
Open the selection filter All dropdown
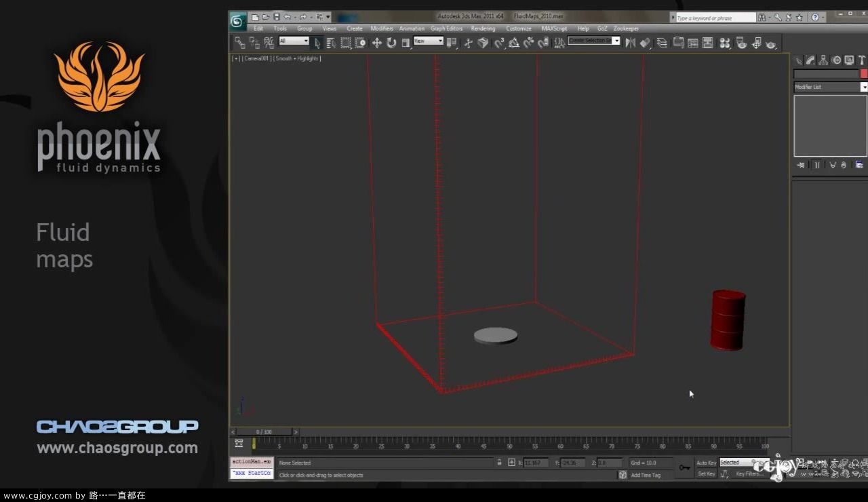tap(294, 41)
